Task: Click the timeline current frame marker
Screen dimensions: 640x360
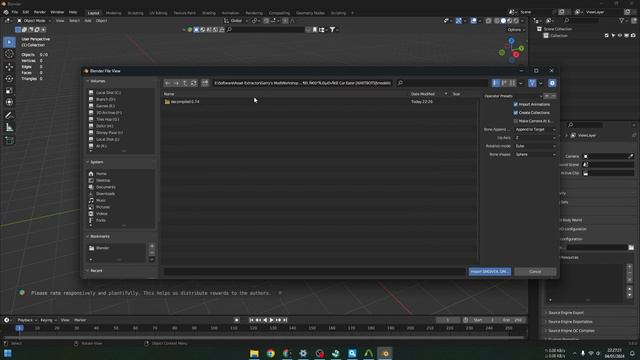Action: click(x=19, y=328)
